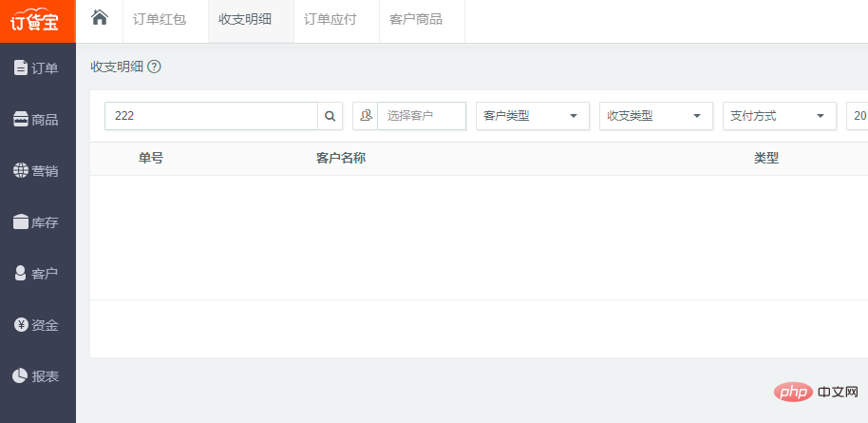
Task: Expand the 收支类型 dropdown
Action: 656,116
